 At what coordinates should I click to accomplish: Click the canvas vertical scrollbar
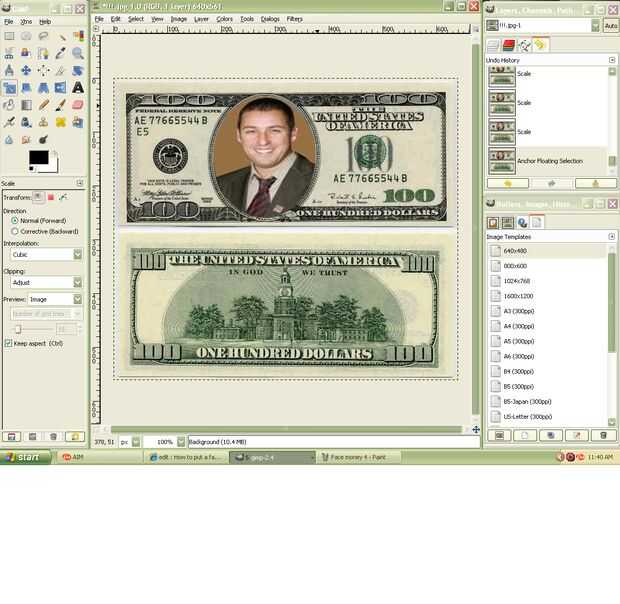[x=476, y=227]
